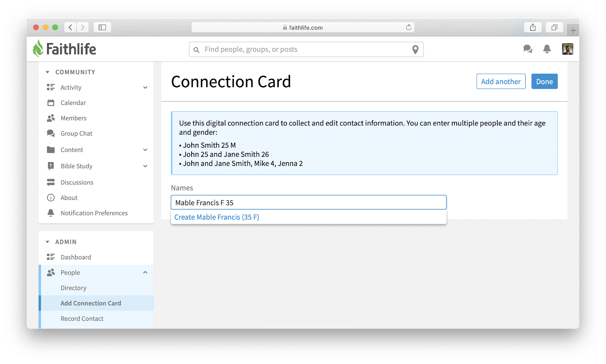
Task: Click the Members people icon
Action: coord(51,118)
